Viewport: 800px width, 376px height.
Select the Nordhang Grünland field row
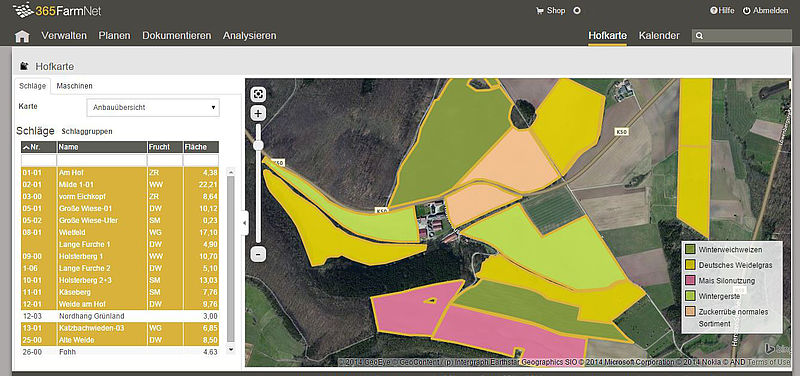(x=120, y=316)
